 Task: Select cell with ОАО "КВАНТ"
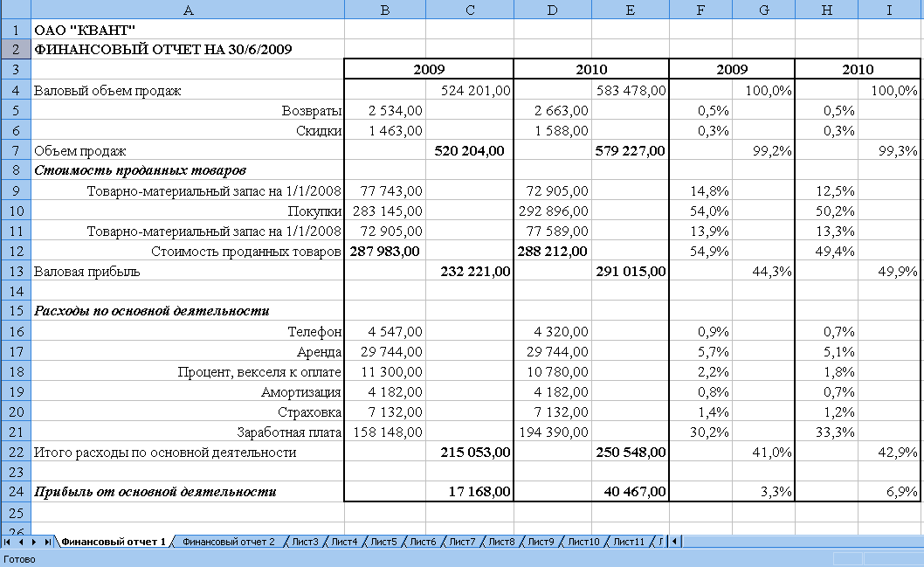pos(188,30)
